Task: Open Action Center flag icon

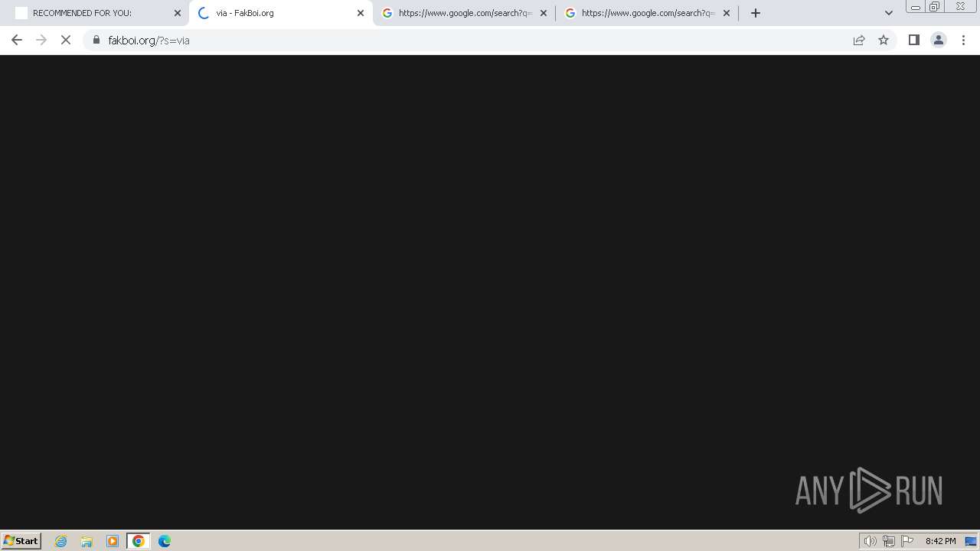Action: pyautogui.click(x=907, y=541)
